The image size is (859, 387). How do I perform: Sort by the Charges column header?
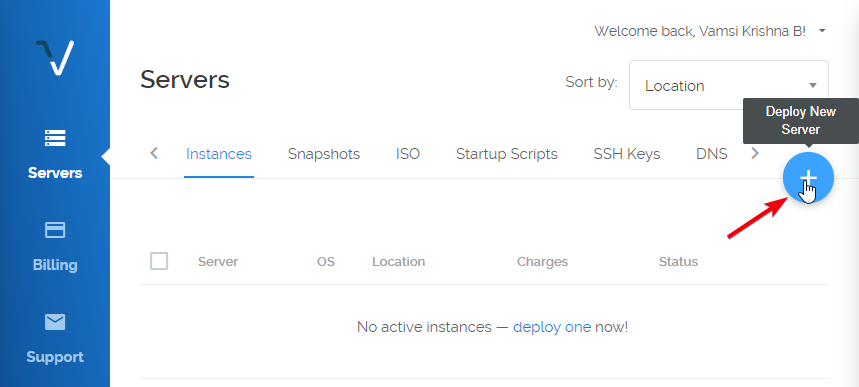coord(542,261)
